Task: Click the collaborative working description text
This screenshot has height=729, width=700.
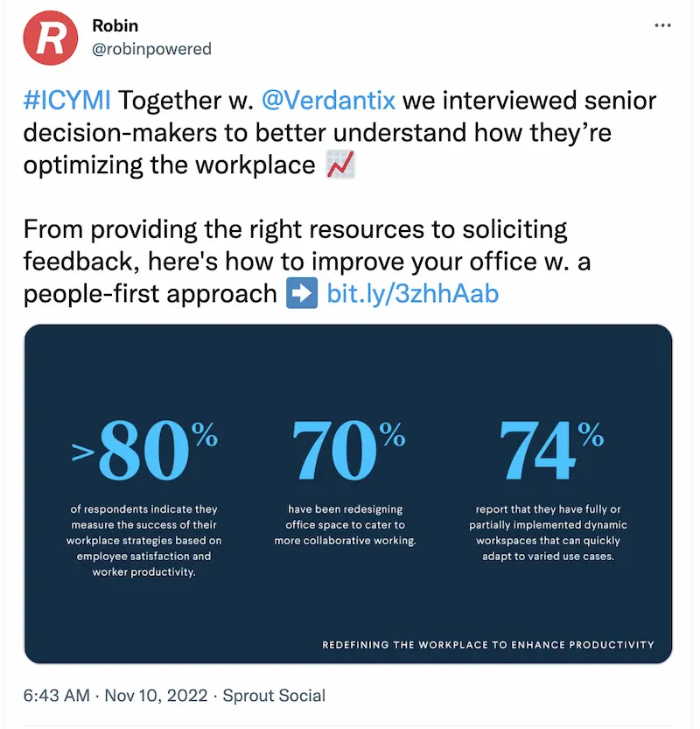Action: pos(345,525)
